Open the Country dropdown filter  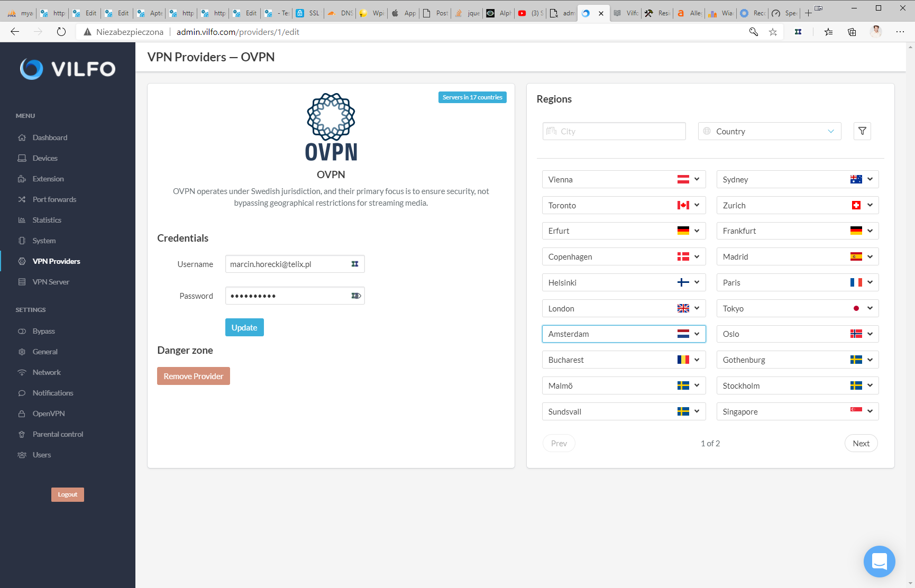(x=770, y=131)
